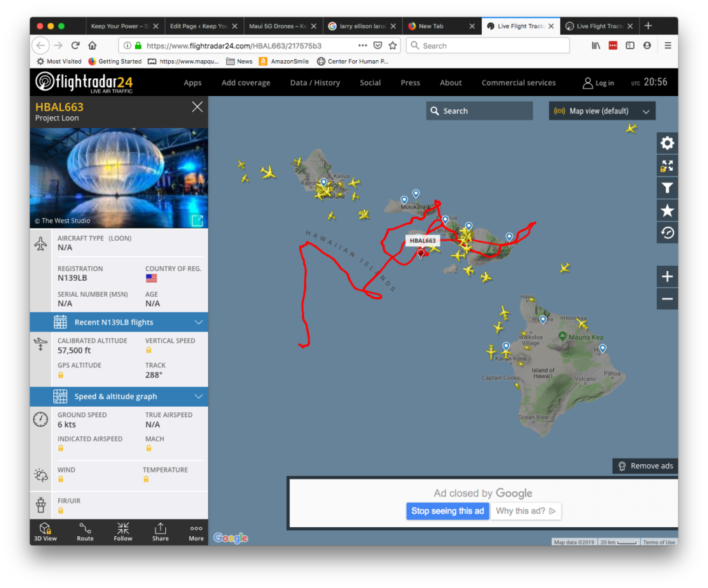Open the Map view (default) dropdown
The width and height of the screenshot is (708, 588).
click(602, 111)
